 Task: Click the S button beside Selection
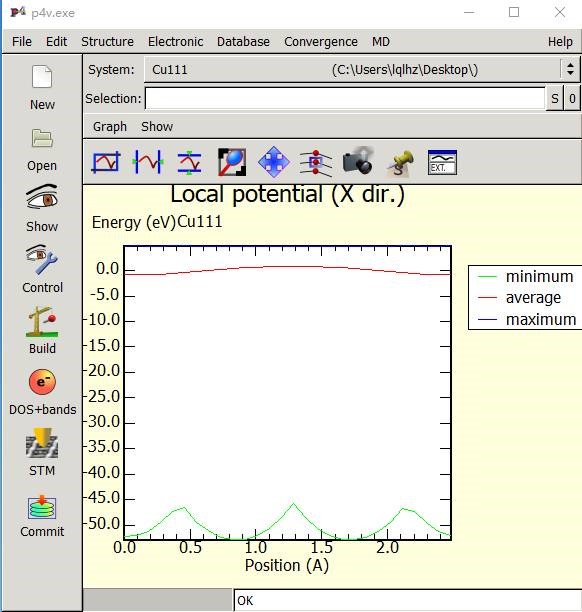point(555,98)
